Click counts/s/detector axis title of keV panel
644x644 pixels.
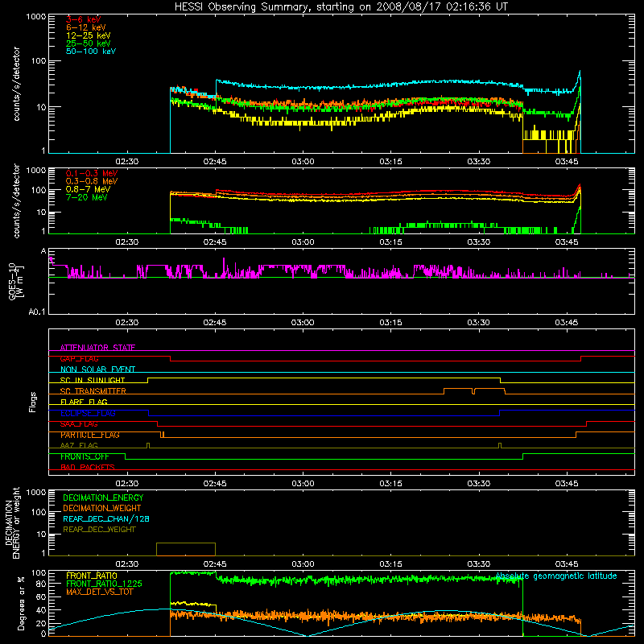(x=16, y=84)
